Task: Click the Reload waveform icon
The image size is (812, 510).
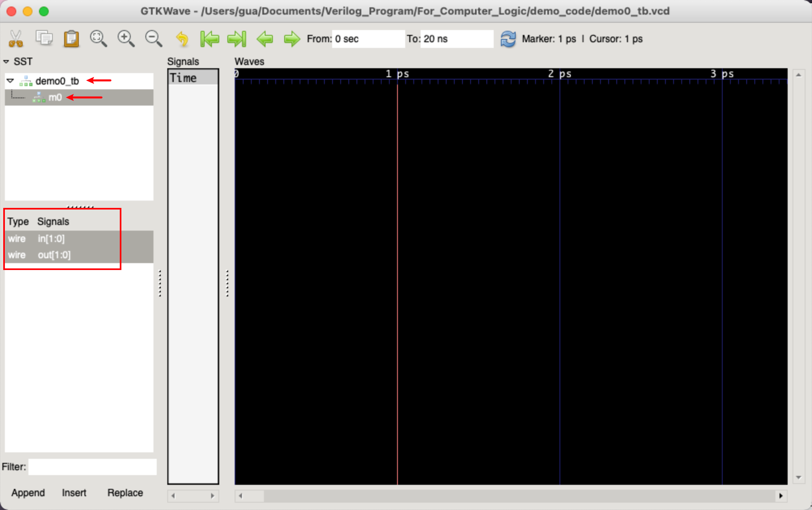Action: pos(508,39)
